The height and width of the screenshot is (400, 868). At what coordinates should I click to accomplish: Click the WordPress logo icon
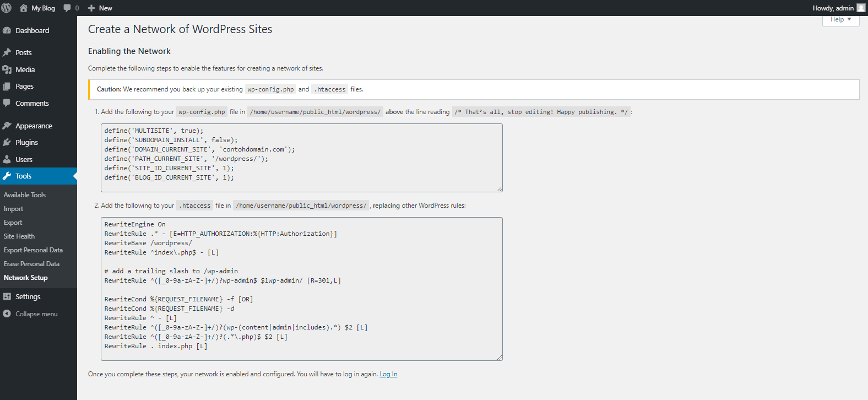[x=7, y=8]
